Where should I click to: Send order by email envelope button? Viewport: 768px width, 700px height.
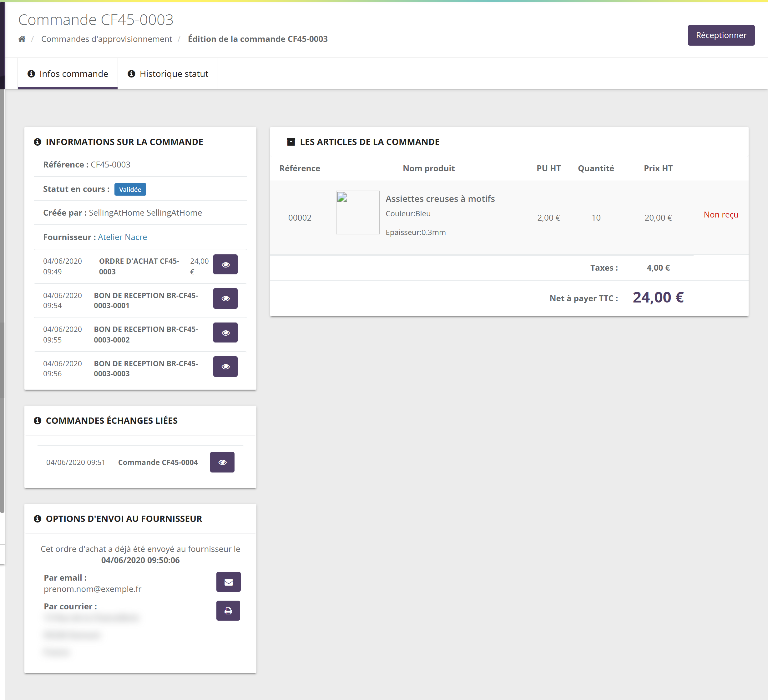(228, 582)
